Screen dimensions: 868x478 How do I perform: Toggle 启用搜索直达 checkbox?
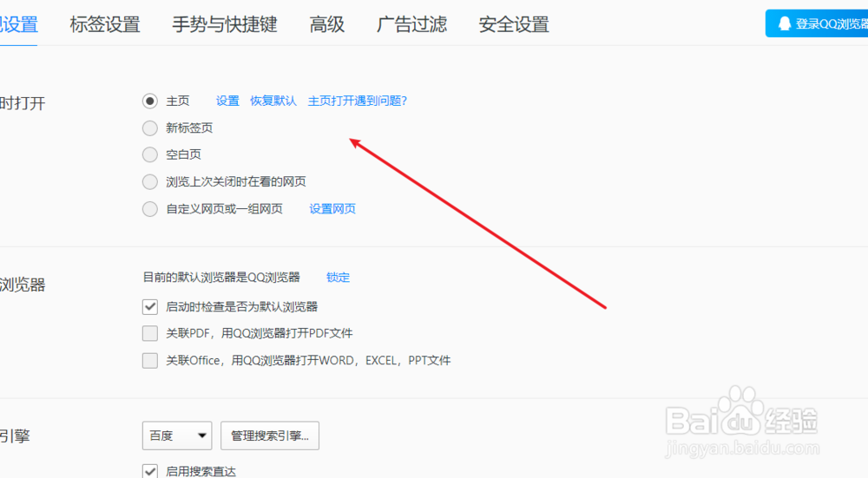tap(150, 471)
